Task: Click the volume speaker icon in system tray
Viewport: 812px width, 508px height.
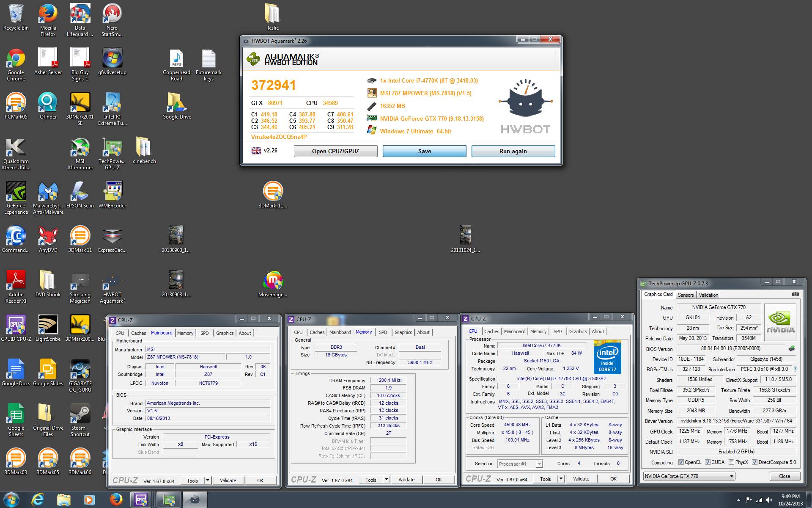Action: [769, 500]
